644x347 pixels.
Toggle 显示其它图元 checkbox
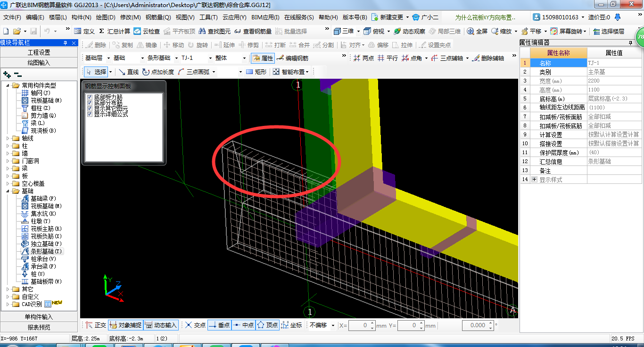click(x=90, y=108)
